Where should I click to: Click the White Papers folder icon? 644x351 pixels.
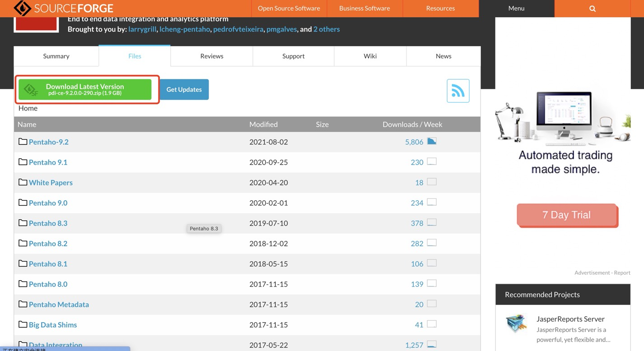click(x=23, y=182)
